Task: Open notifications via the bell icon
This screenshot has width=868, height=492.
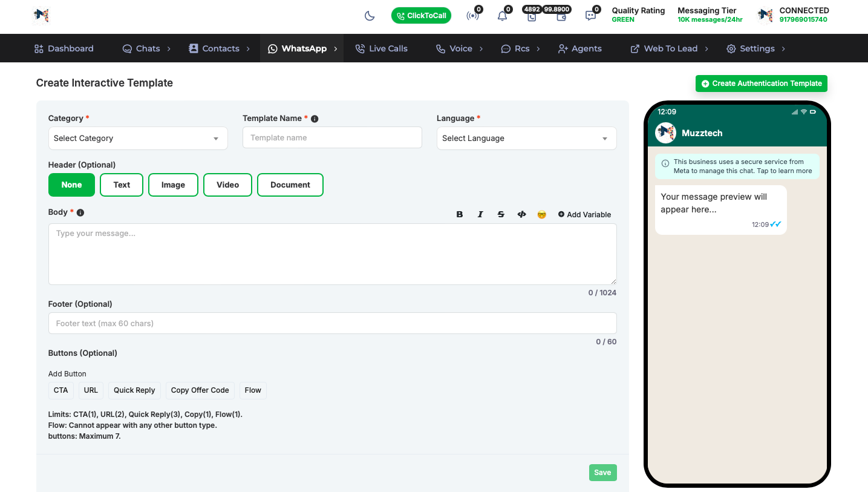Action: [502, 16]
